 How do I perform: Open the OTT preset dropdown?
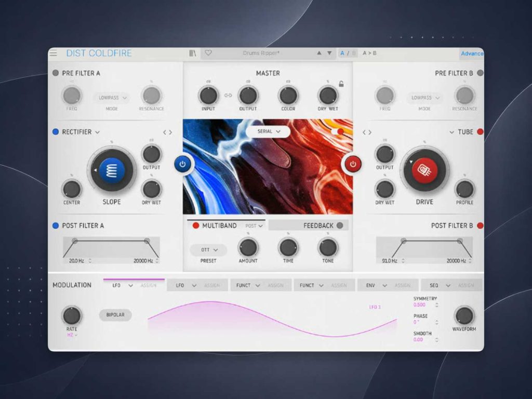click(x=208, y=250)
